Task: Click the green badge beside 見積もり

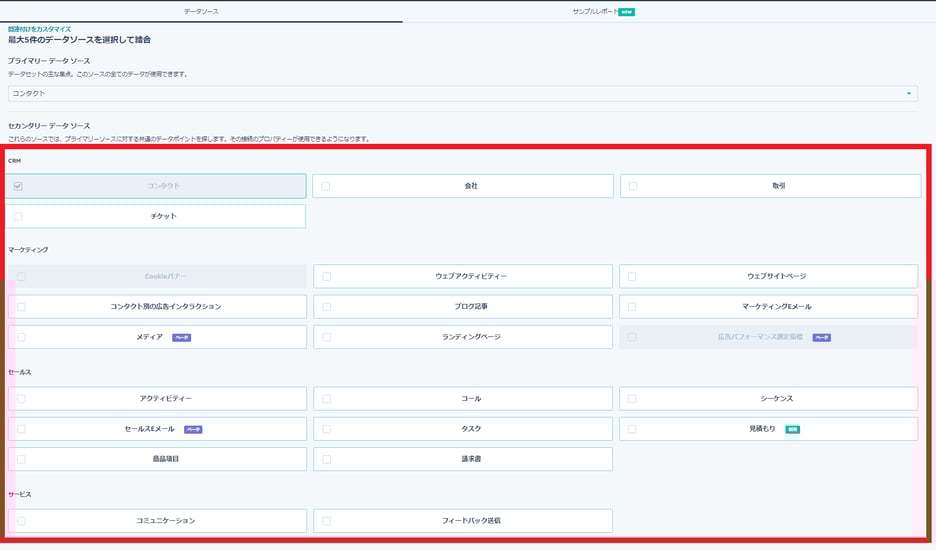Action: pos(792,429)
